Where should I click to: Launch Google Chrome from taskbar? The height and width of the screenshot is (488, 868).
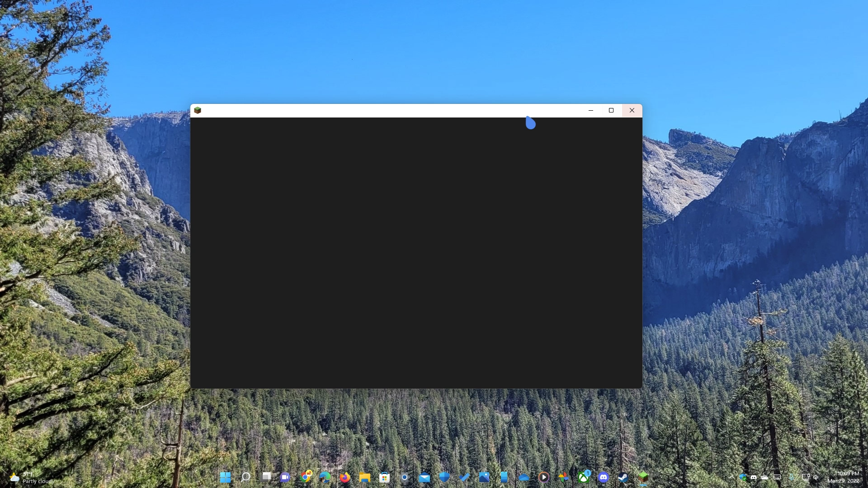306,477
